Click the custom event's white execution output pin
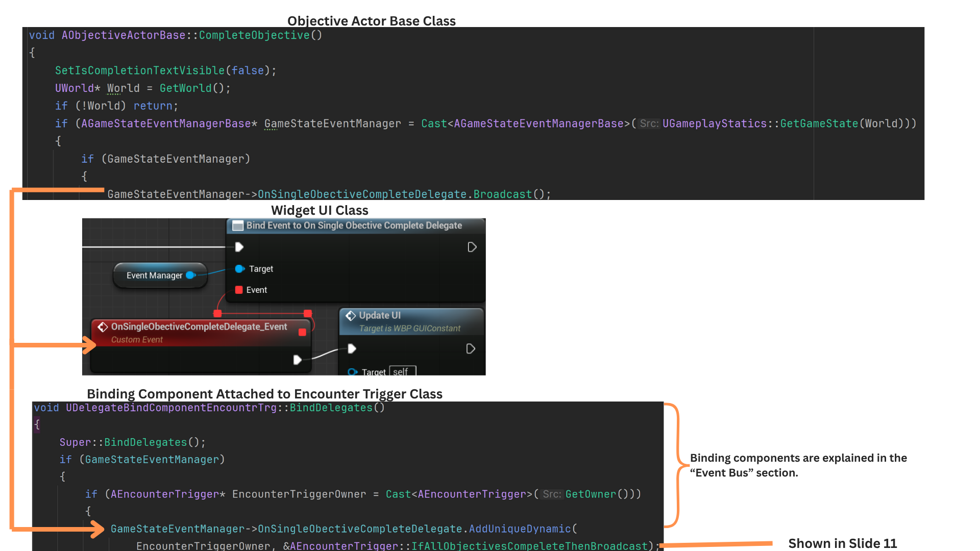This screenshot has height=551, width=980. click(x=297, y=360)
